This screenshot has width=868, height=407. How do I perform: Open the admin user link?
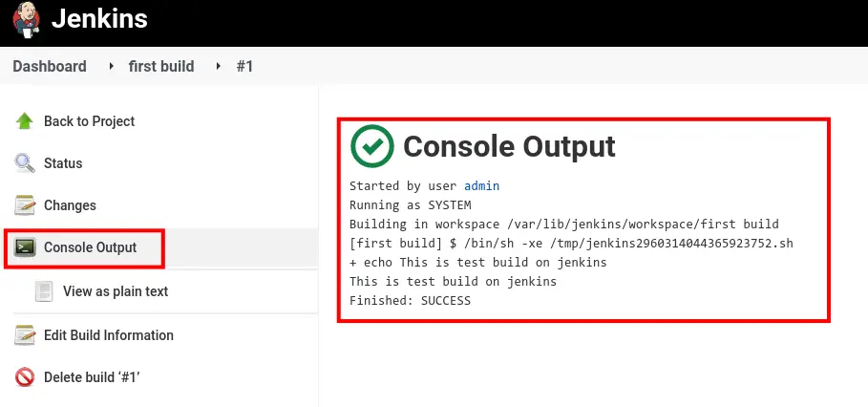[481, 186]
